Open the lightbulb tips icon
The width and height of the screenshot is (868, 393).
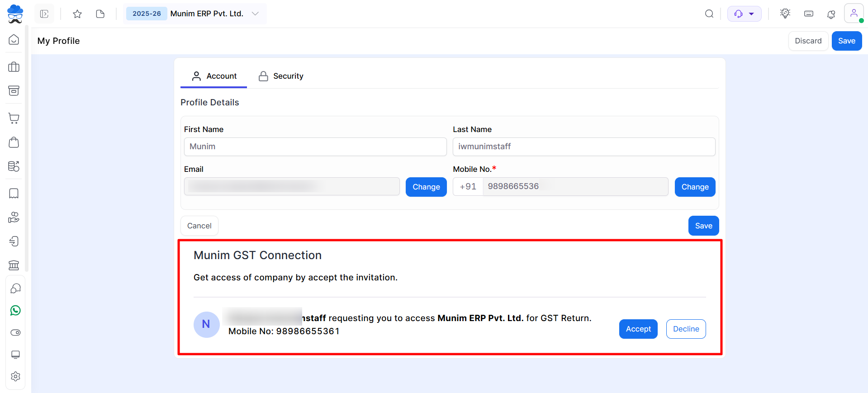(x=785, y=14)
